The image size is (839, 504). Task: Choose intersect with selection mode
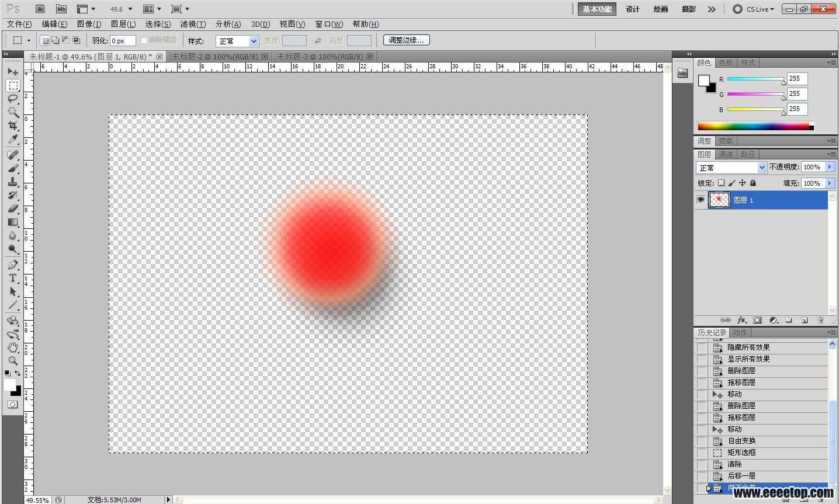pos(76,40)
